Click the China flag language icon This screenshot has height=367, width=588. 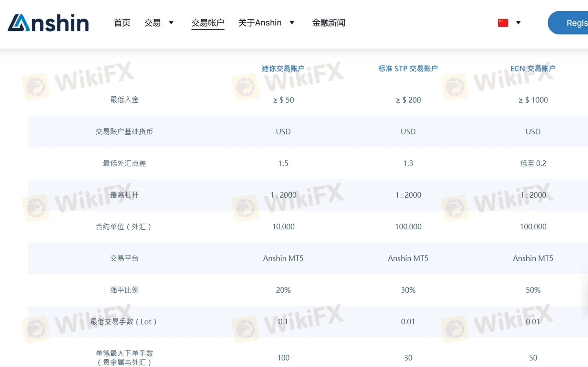pyautogui.click(x=503, y=23)
